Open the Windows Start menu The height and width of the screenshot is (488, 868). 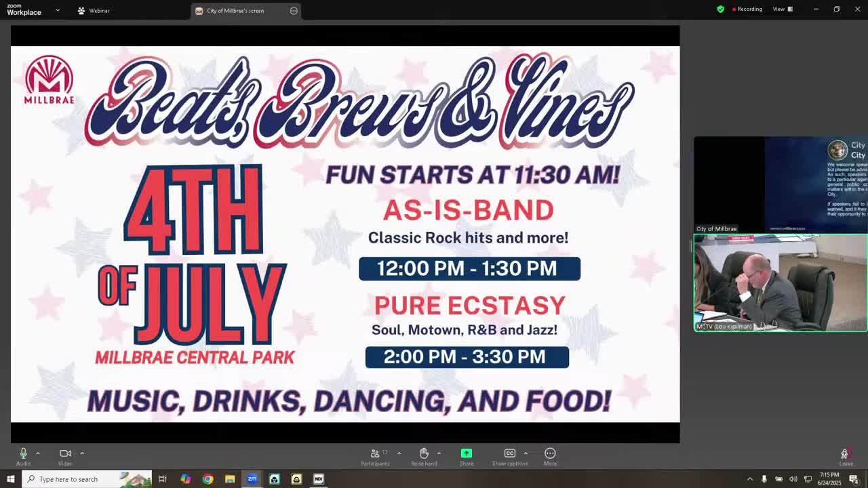point(10,479)
